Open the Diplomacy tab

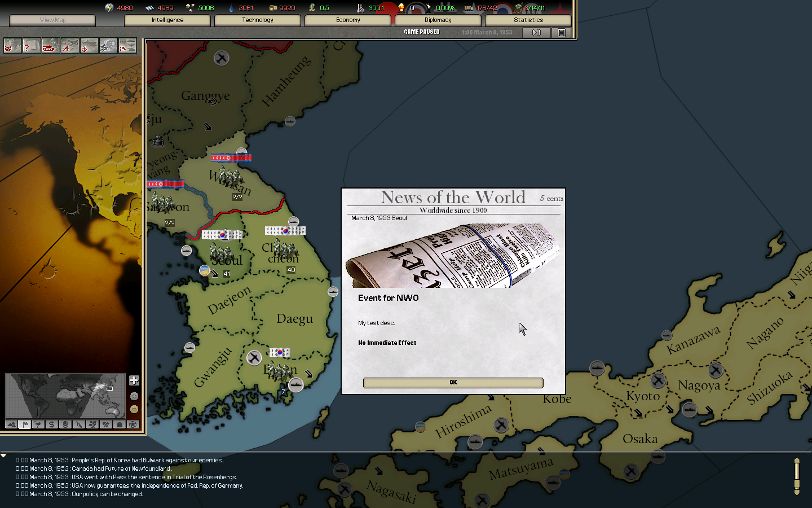click(x=438, y=20)
